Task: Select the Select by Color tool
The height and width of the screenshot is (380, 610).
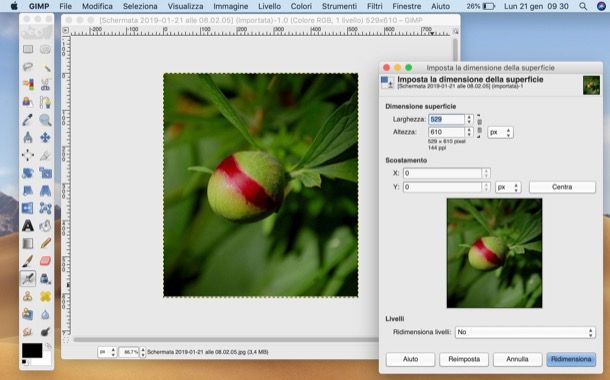Action: pyautogui.click(x=28, y=84)
